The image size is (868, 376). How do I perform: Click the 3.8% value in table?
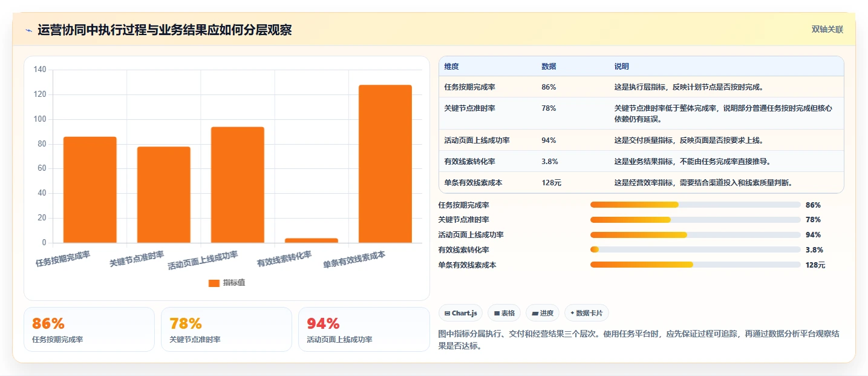coord(550,162)
